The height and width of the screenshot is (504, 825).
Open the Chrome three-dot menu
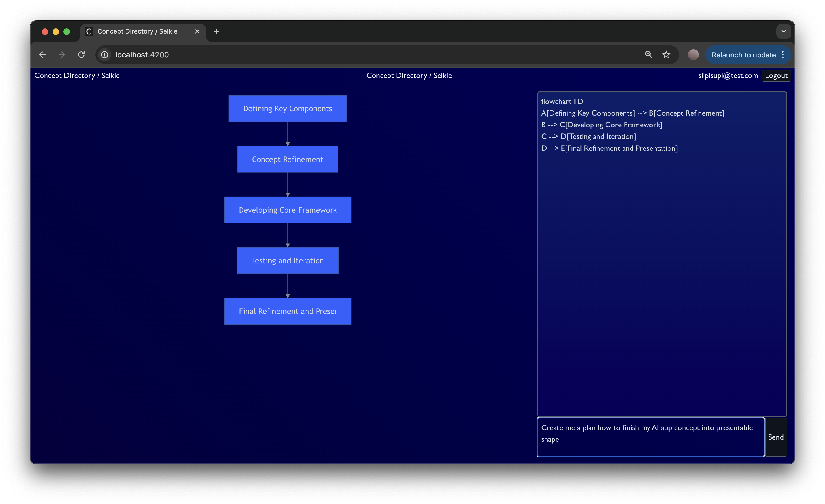(783, 55)
